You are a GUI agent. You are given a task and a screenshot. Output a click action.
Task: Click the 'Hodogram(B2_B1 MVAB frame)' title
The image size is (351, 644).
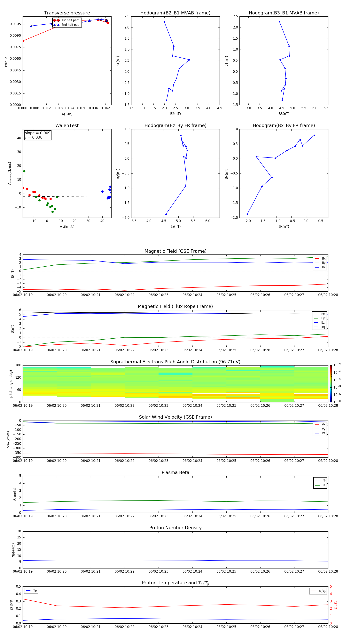[175, 13]
